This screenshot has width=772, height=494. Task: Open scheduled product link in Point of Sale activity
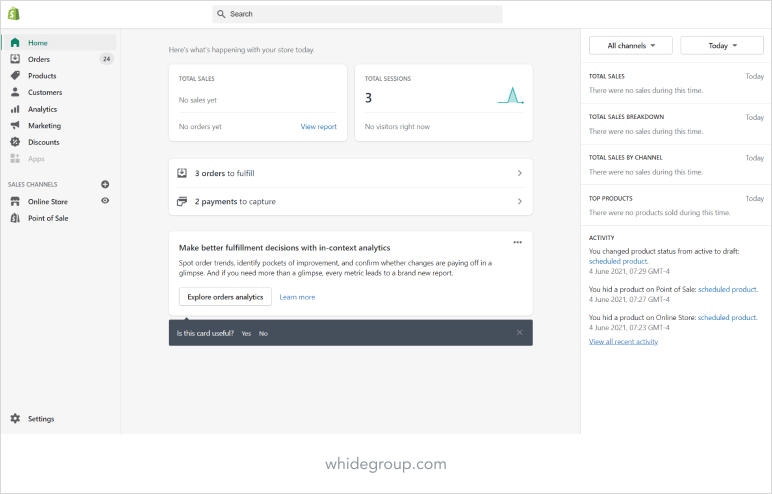(728, 289)
